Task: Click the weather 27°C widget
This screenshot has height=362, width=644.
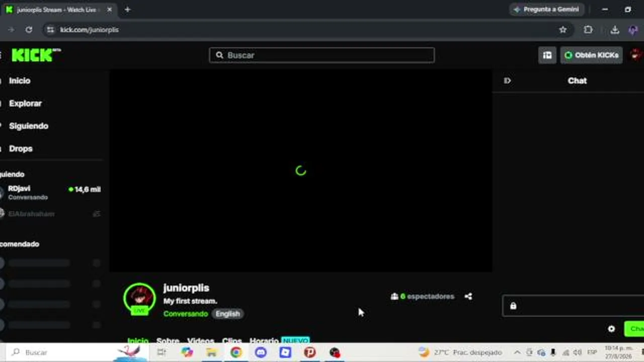Action: pyautogui.click(x=460, y=352)
